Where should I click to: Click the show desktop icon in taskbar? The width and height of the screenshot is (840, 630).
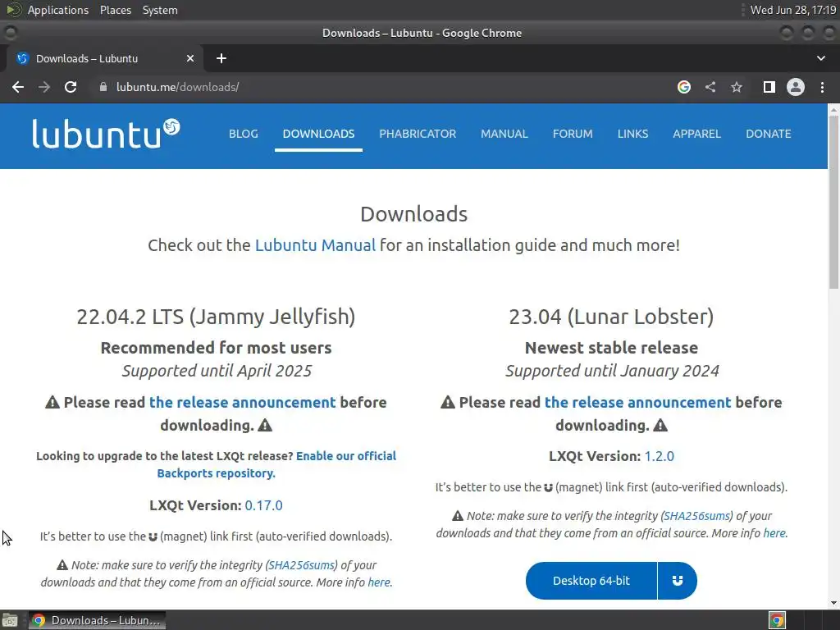point(10,620)
